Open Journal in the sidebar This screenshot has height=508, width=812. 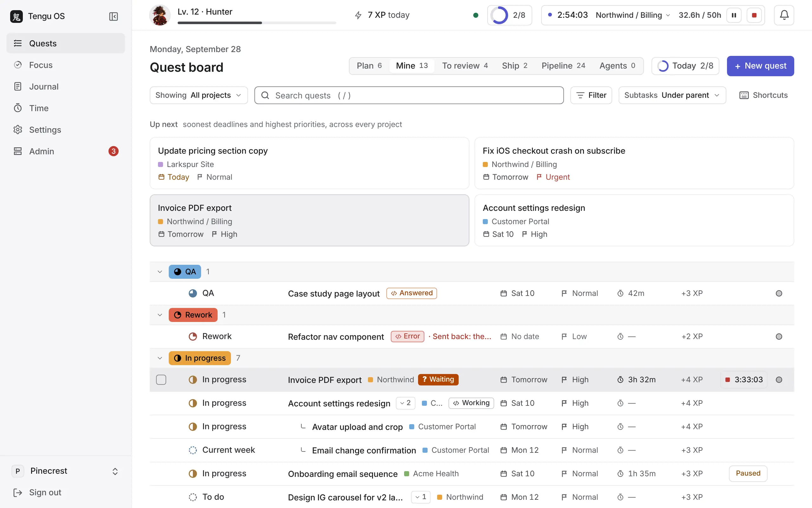66,86
